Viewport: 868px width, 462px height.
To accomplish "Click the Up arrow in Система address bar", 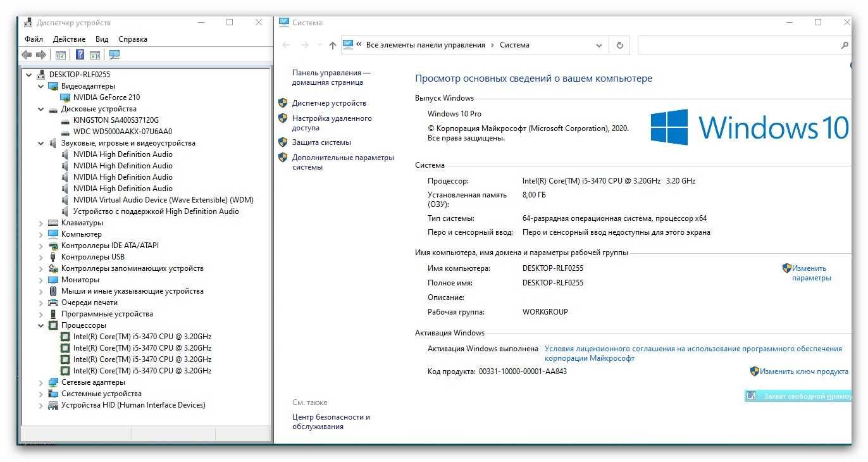I will click(333, 45).
